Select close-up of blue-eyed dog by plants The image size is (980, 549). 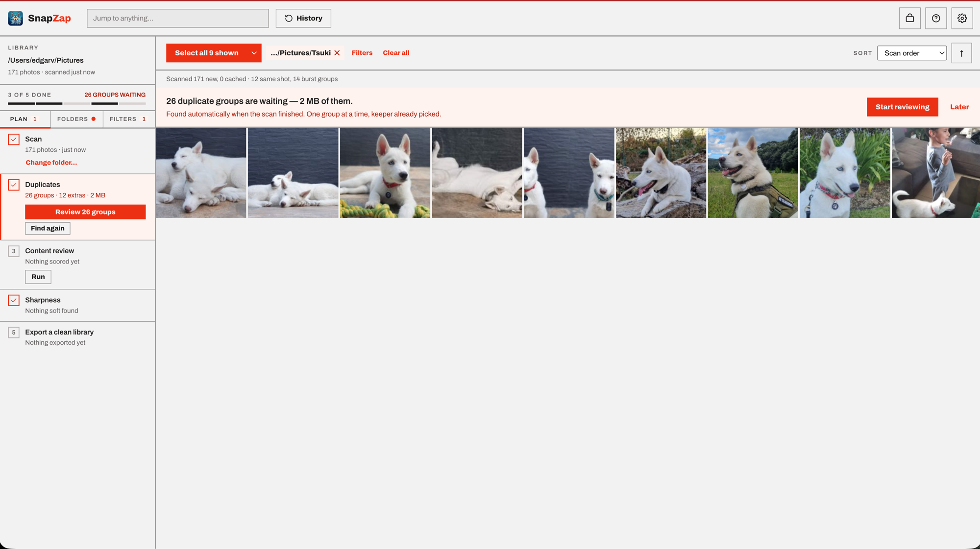click(x=845, y=173)
